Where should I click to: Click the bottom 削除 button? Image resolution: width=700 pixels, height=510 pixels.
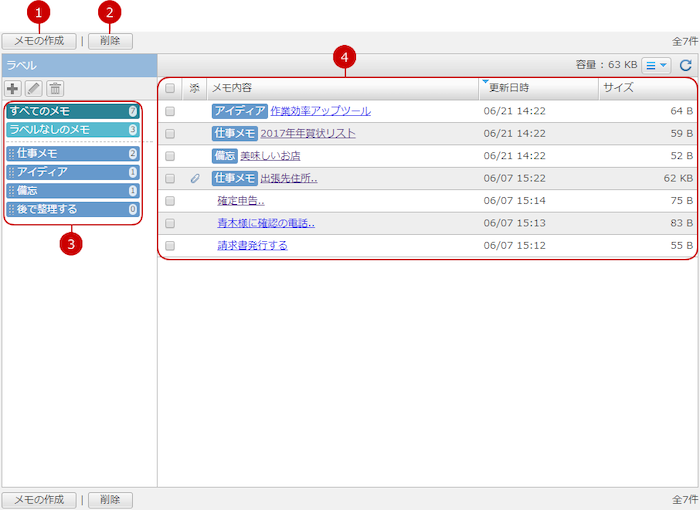[110, 499]
